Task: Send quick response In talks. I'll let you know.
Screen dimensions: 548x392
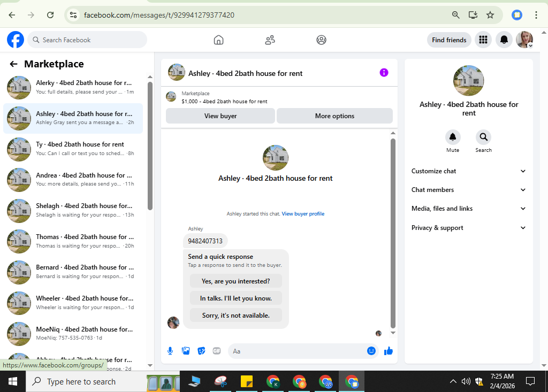Action: [235, 298]
